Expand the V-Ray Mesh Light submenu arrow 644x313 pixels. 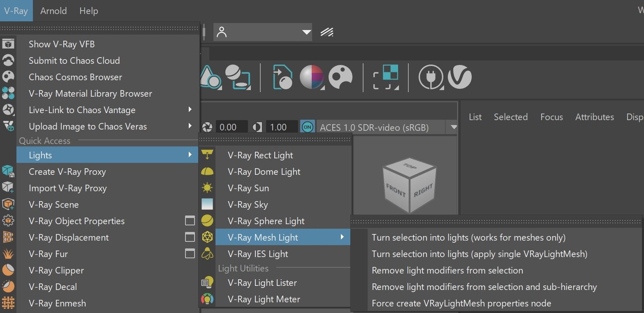pos(342,237)
